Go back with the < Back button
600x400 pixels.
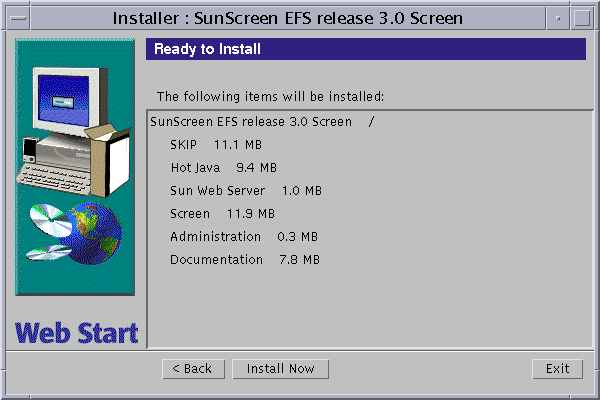pos(193,369)
